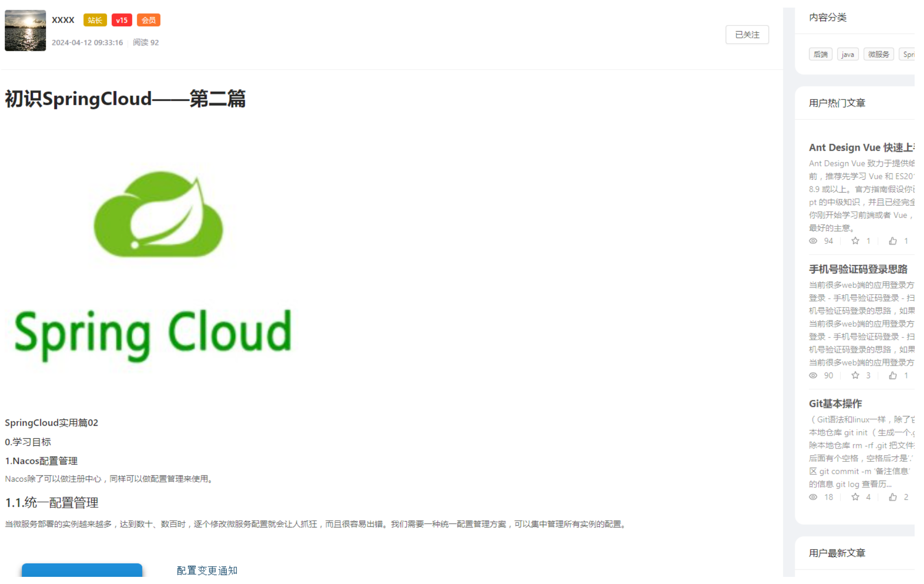Click the 用户热门文章 sidebar heading
The height and width of the screenshot is (584, 924).
pos(837,103)
